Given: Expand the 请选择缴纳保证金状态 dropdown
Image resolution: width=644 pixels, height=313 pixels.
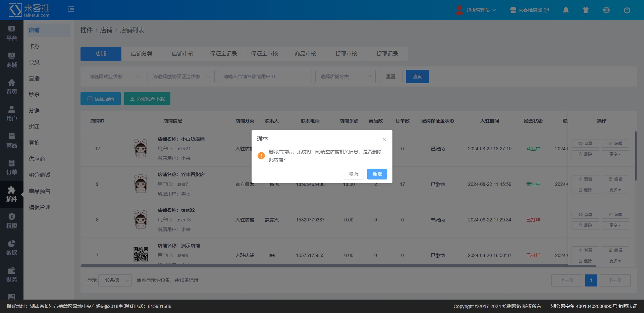Looking at the screenshot, I should [x=181, y=76].
